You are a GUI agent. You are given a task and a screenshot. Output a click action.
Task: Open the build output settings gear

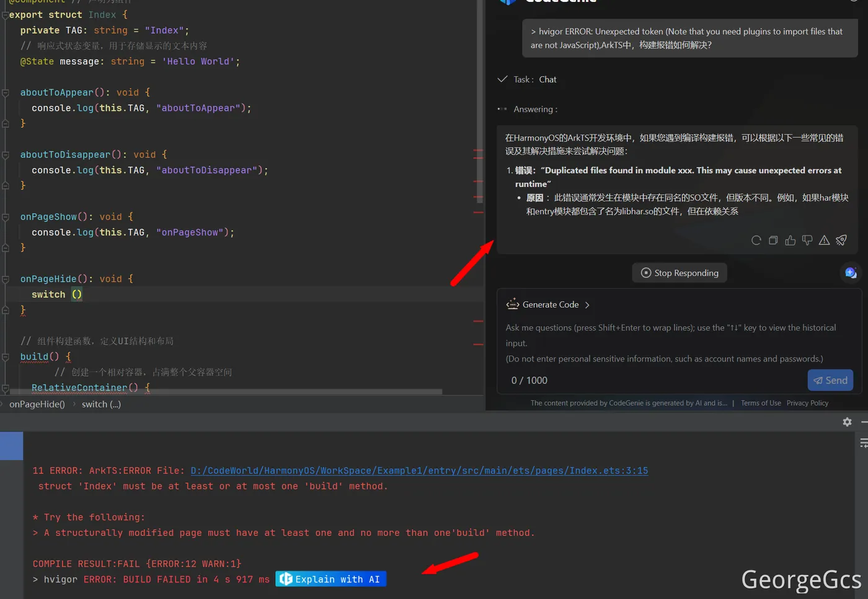[847, 422]
